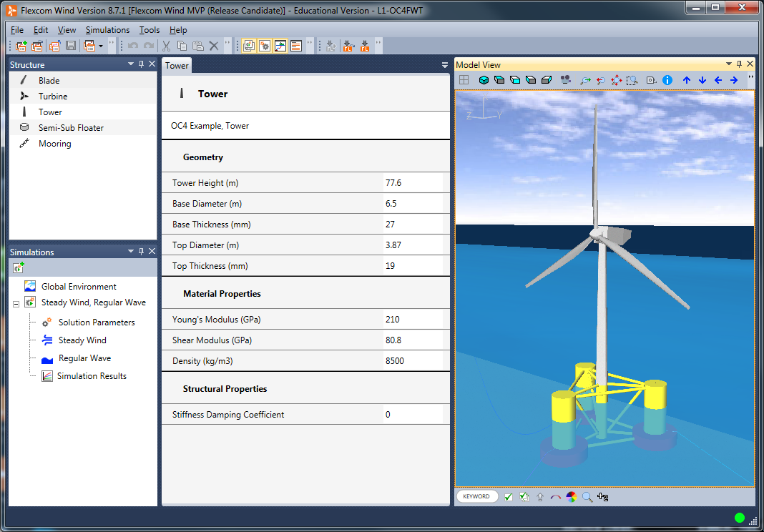Click the color wheel icon below Model View
The image size is (764, 532).
572,497
